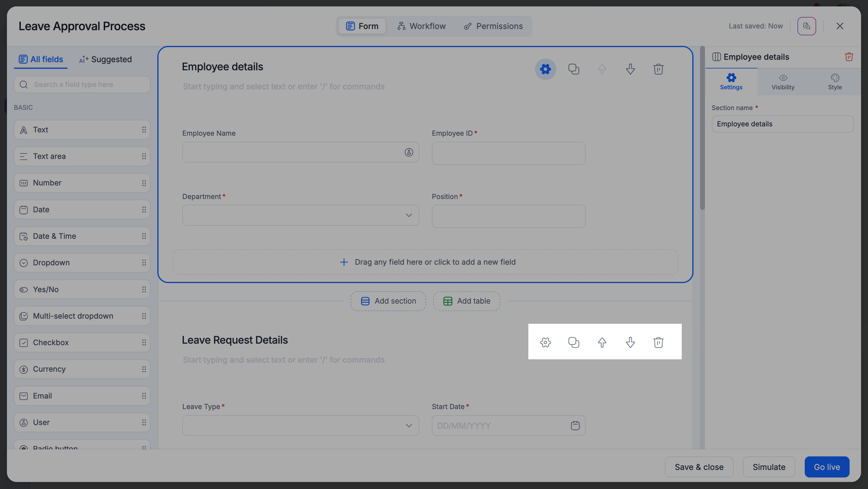Viewport: 868px width, 489px height.
Task: Move Employee details section down
Action: [630, 69]
